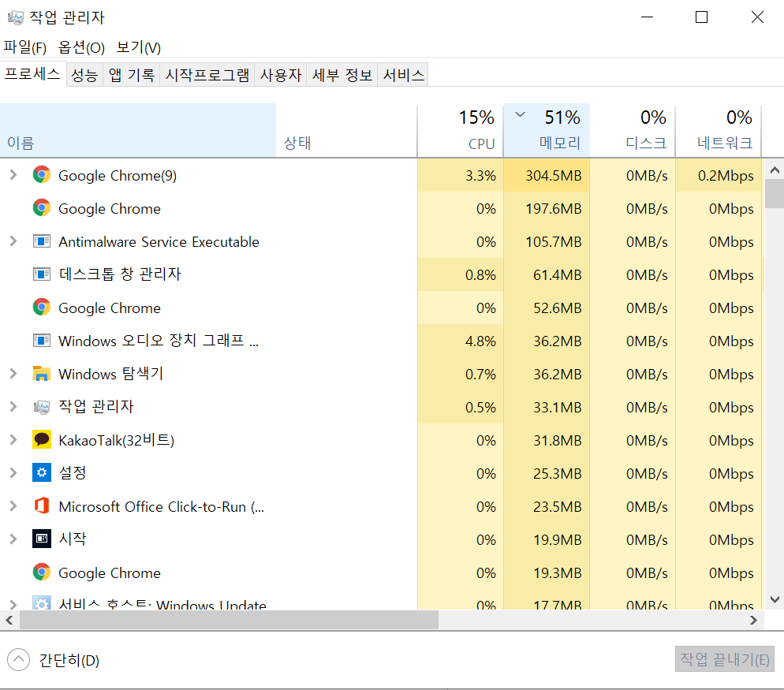Screen dimensions: 784x690
Task: Expand the Microsoft Office Click-to-Run group
Action: coord(13,505)
